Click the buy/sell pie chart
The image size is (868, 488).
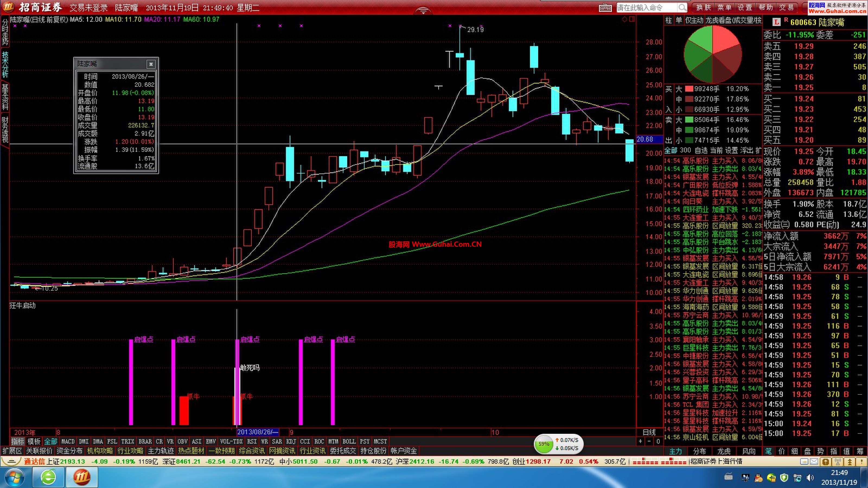(712, 54)
